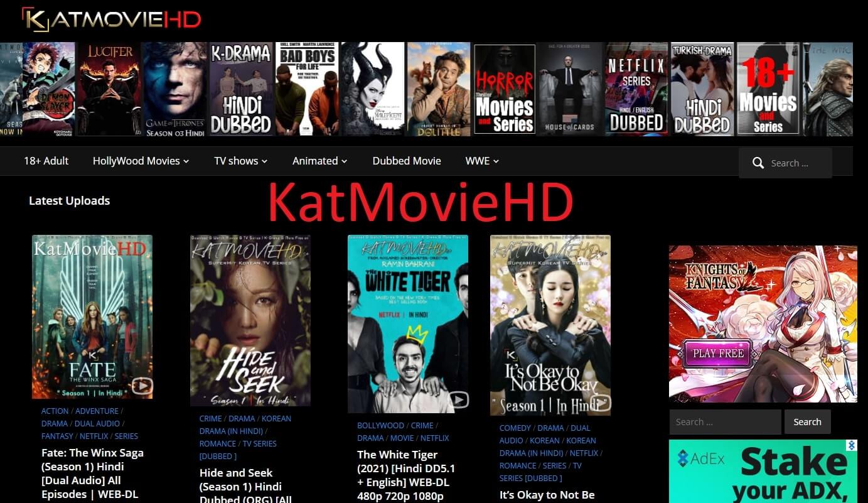Viewport: 868px width, 503px height.
Task: Open Bad Boys For Life banner
Action: point(307,89)
